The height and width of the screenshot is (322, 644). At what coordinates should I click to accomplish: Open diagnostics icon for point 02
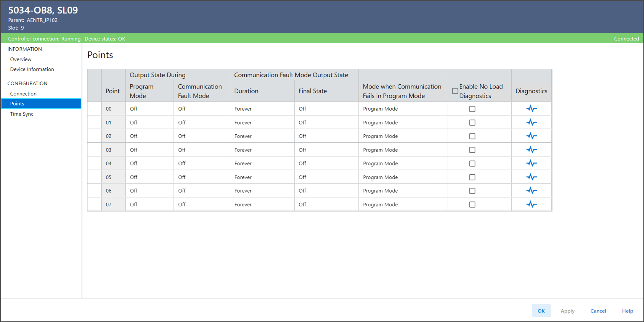tap(531, 136)
